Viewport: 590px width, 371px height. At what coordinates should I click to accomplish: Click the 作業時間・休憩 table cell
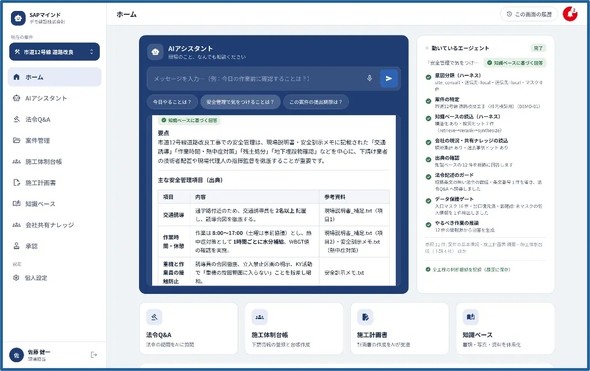(173, 242)
